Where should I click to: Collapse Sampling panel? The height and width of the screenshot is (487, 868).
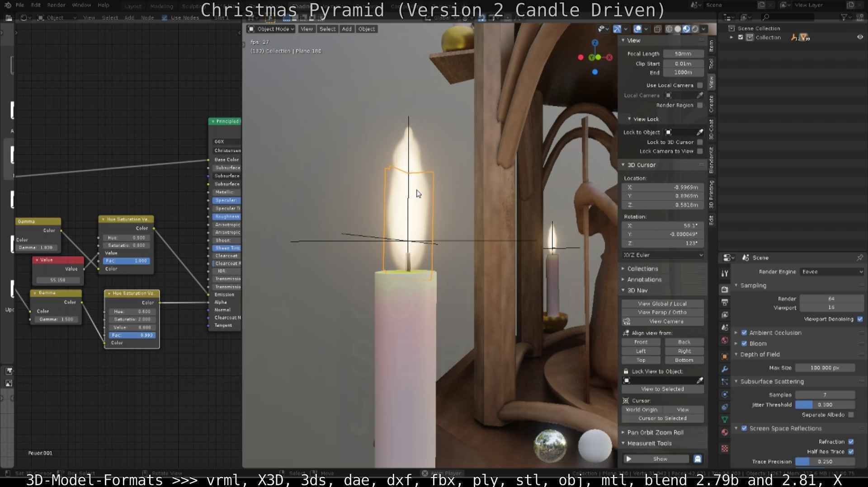753,286
